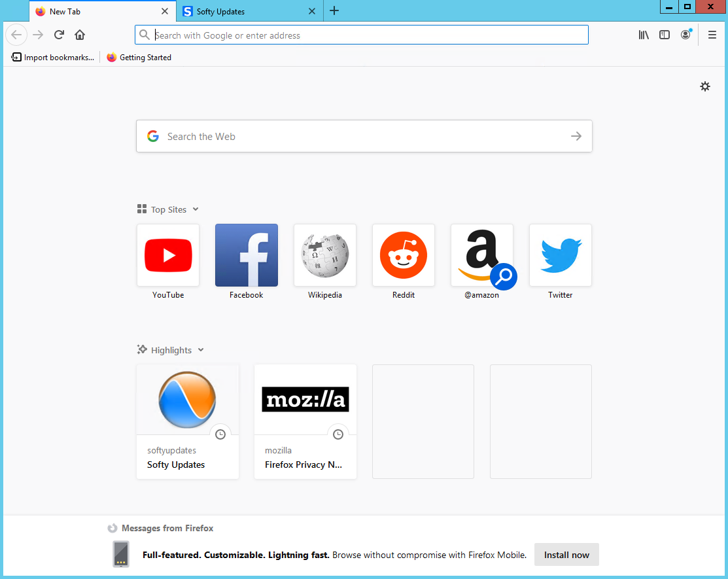Open the Twitter top site tile
Screen dimensions: 728x579
561,262
